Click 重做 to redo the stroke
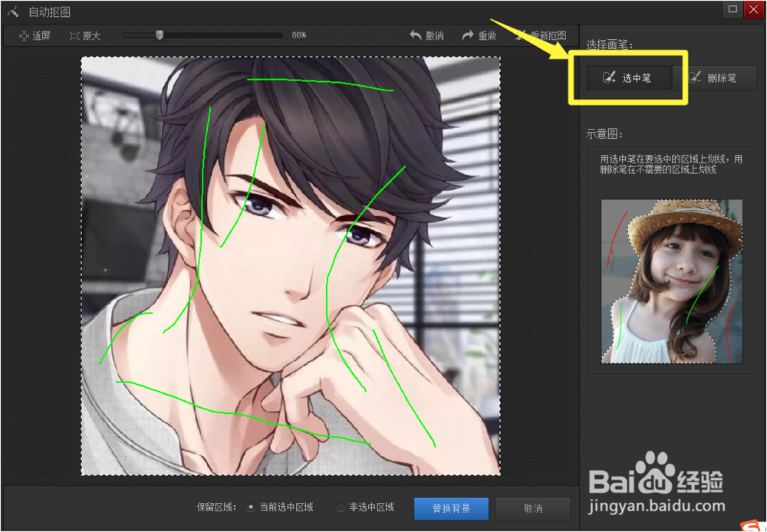Screen dimensions: 767x532 pyautogui.click(x=479, y=36)
